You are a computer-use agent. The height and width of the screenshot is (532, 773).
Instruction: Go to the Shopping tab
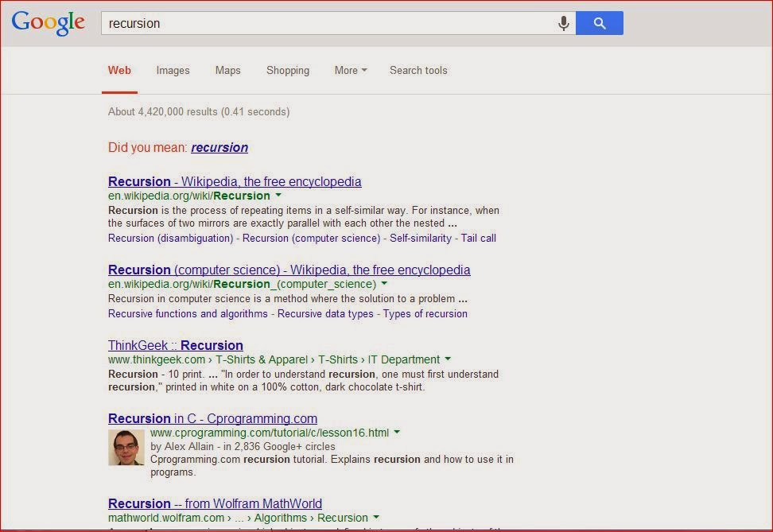coord(288,71)
